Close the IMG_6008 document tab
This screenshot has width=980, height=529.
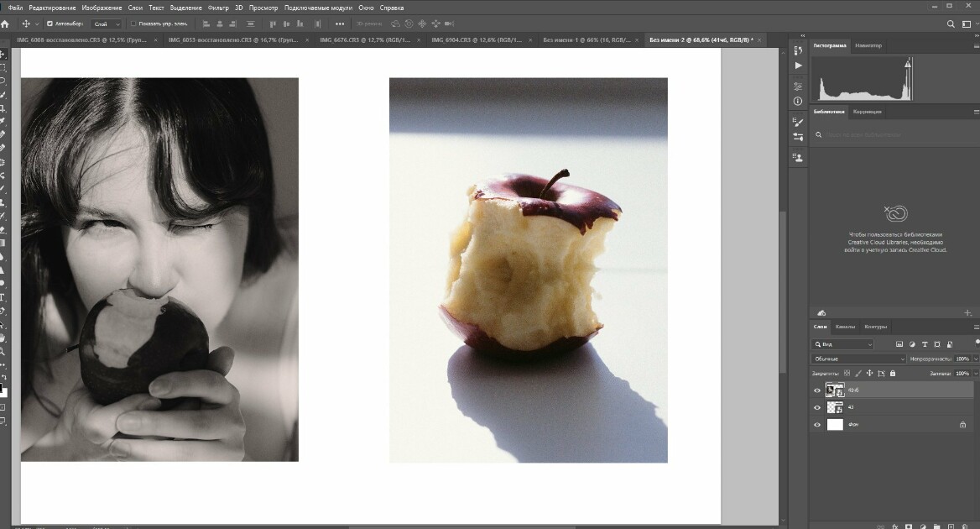[155, 40]
